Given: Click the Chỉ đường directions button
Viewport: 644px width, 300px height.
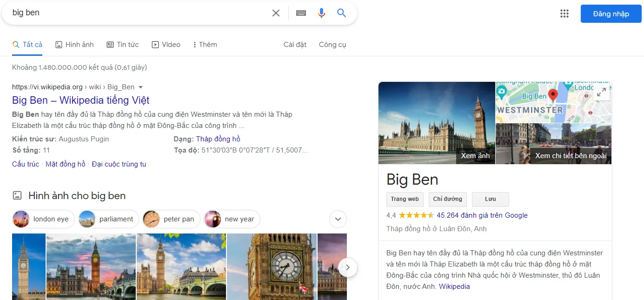Looking at the screenshot, I should [x=447, y=199].
